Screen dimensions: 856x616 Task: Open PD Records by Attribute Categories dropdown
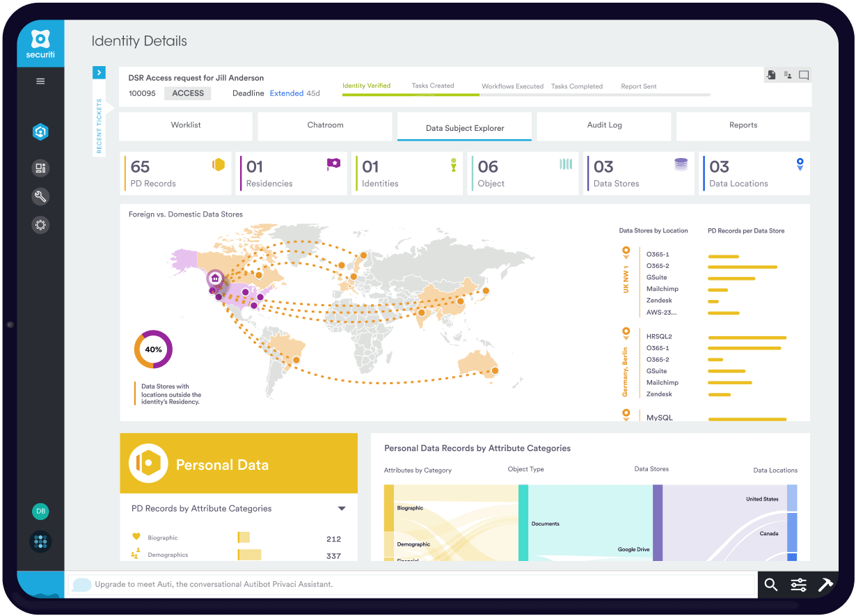(342, 509)
